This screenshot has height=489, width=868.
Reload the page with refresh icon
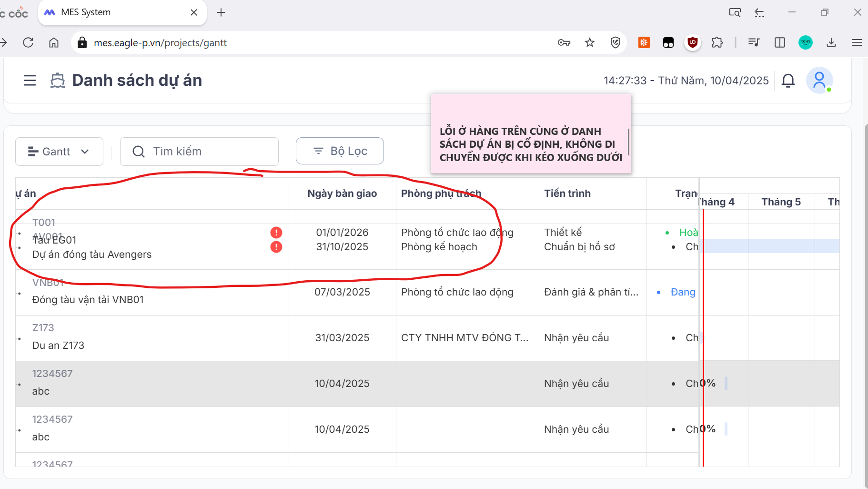tap(28, 43)
